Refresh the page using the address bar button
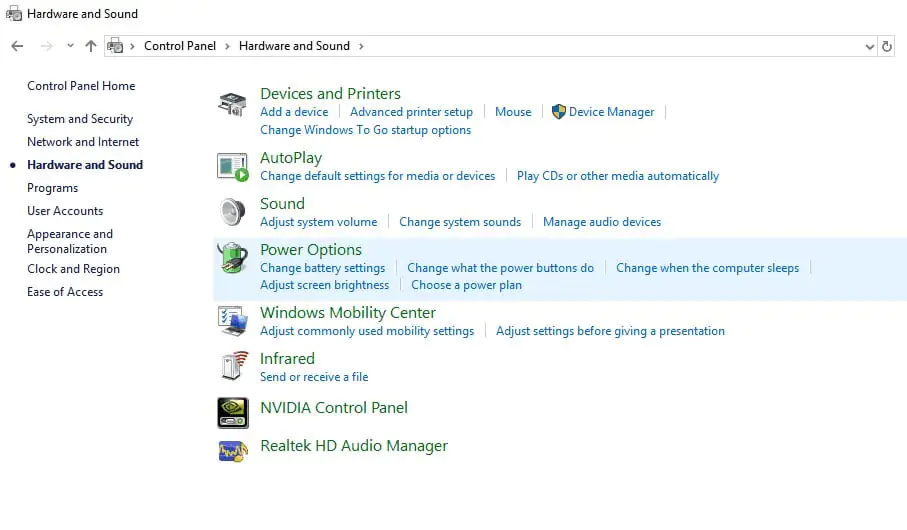The height and width of the screenshot is (530, 907). [887, 46]
